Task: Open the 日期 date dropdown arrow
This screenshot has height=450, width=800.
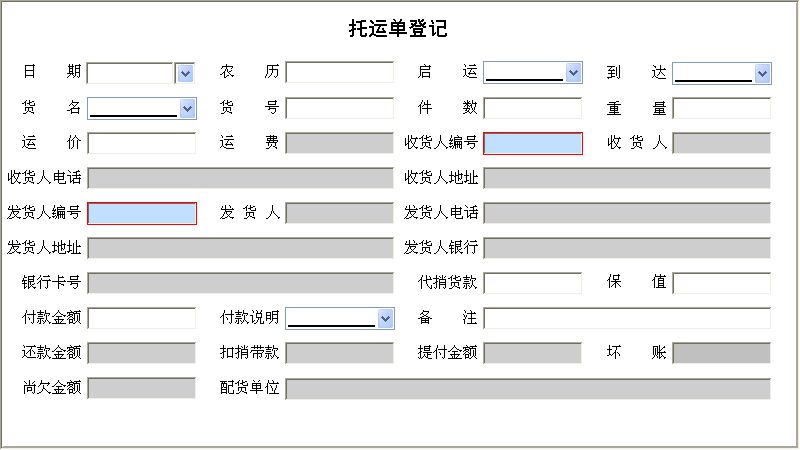Action: [185, 73]
